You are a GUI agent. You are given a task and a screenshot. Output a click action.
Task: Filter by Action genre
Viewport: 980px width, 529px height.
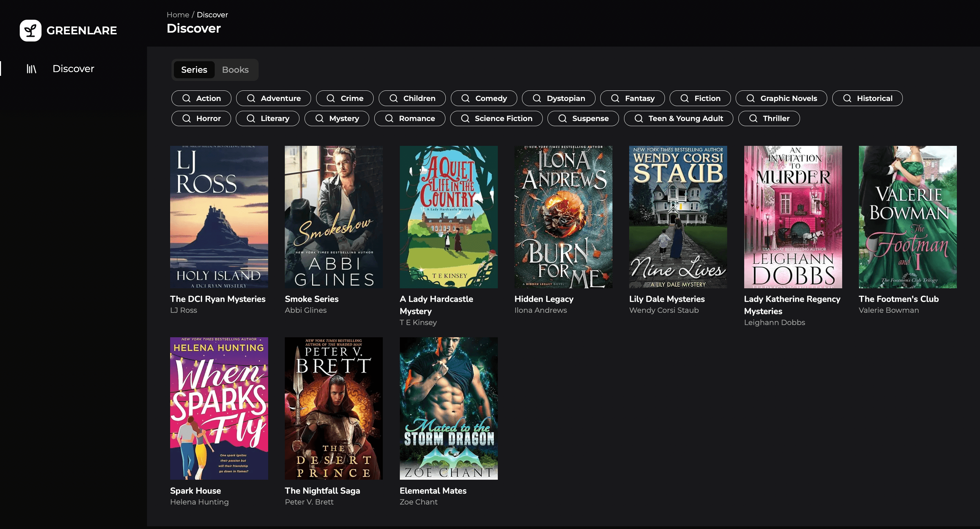click(201, 99)
